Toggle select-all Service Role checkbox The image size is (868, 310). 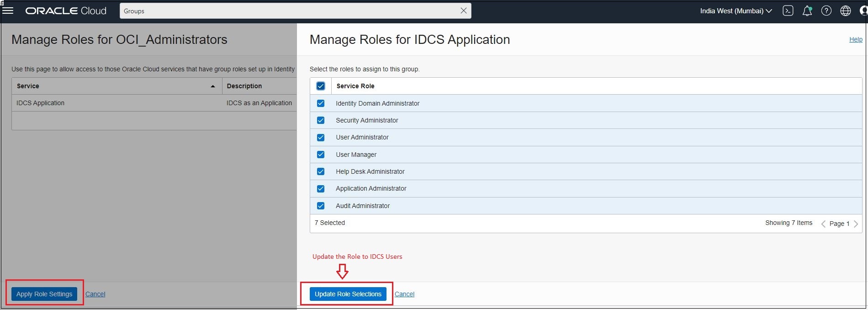(x=321, y=86)
